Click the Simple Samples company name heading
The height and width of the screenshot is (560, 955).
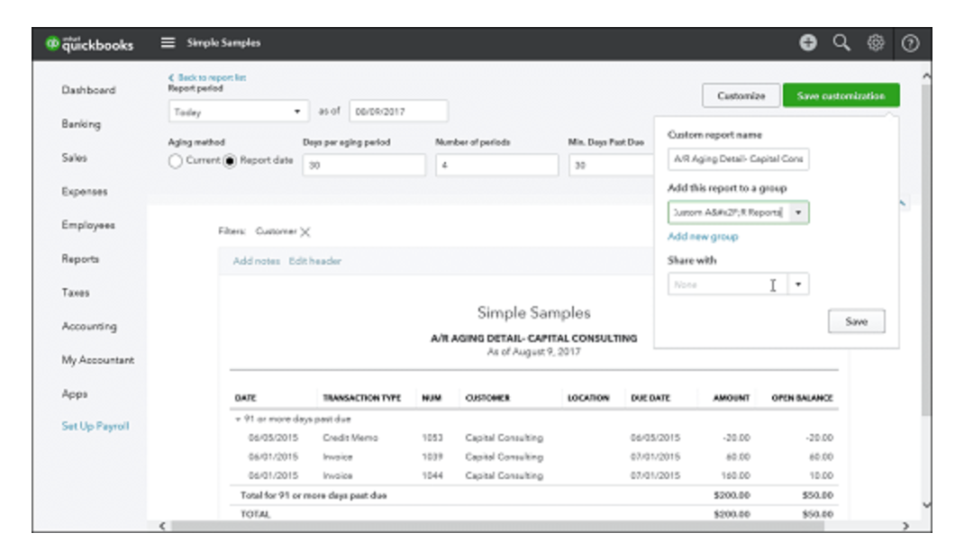point(533,313)
